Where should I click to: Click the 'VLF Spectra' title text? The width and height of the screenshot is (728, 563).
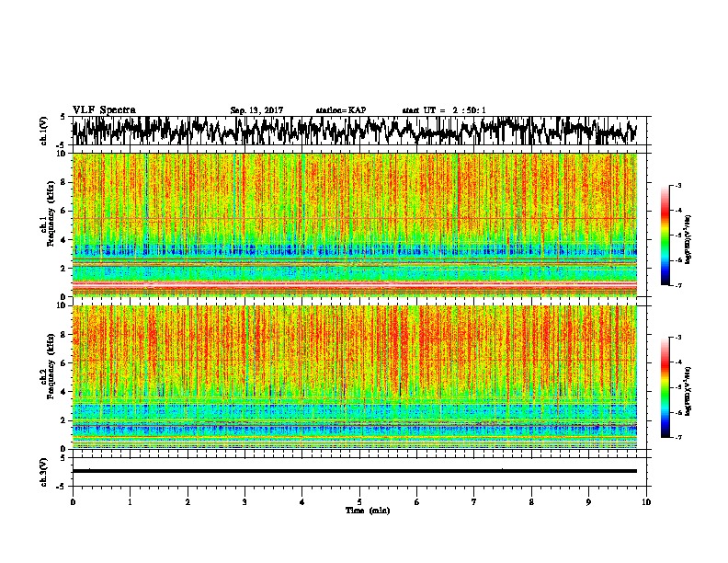[104, 110]
